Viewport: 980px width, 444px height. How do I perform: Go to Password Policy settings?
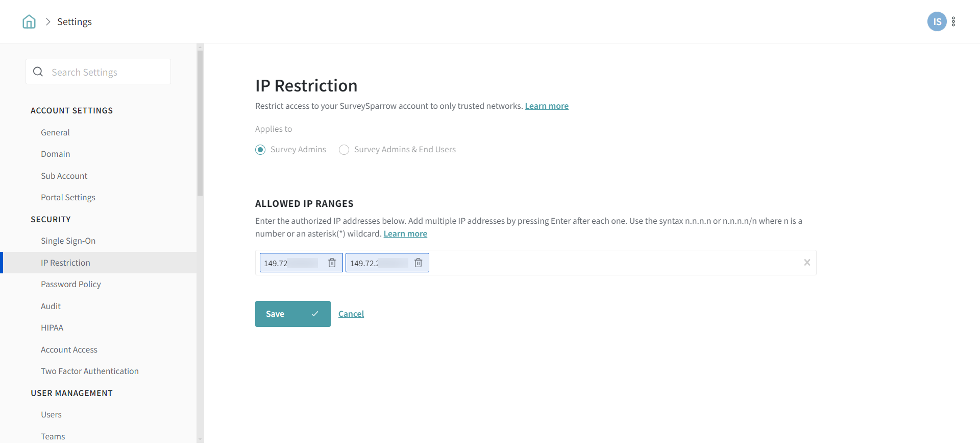(x=71, y=285)
